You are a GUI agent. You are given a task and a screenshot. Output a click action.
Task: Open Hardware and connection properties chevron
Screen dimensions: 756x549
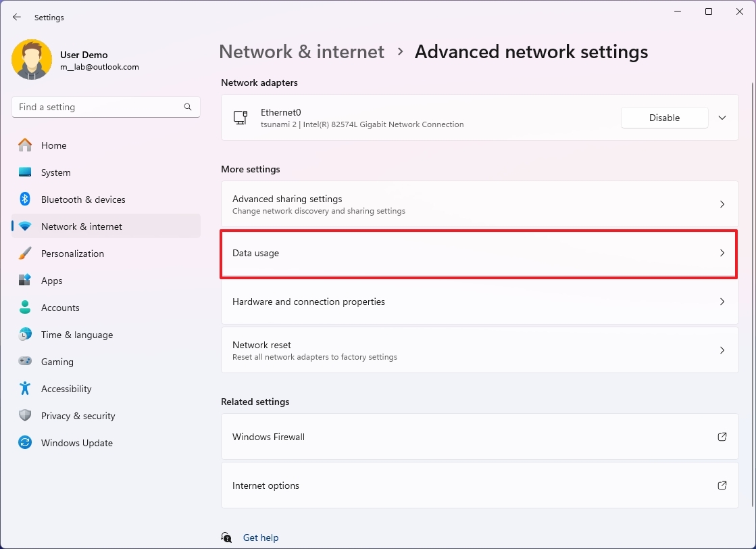coord(722,302)
